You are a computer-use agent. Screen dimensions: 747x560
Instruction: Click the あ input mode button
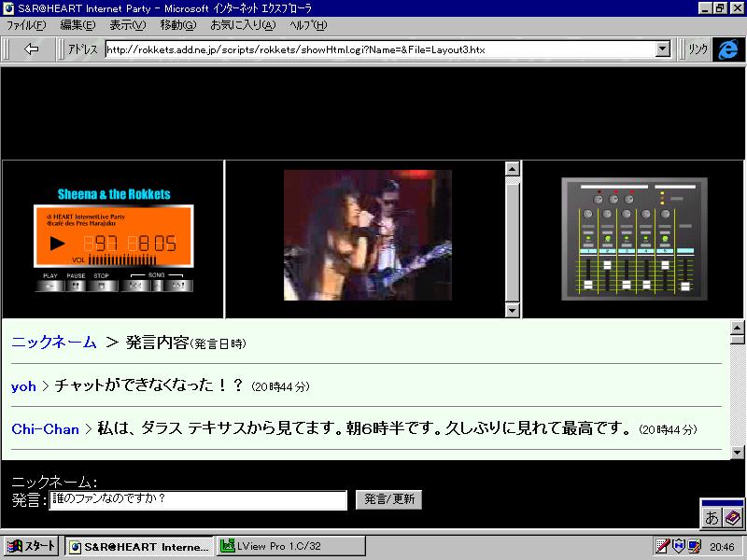pos(712,517)
